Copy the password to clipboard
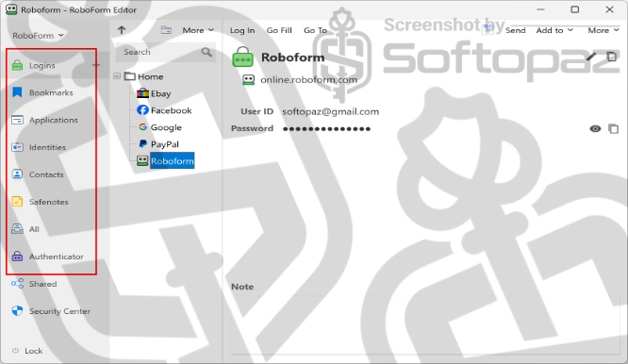Screen dimensions: 628x364 (613, 128)
